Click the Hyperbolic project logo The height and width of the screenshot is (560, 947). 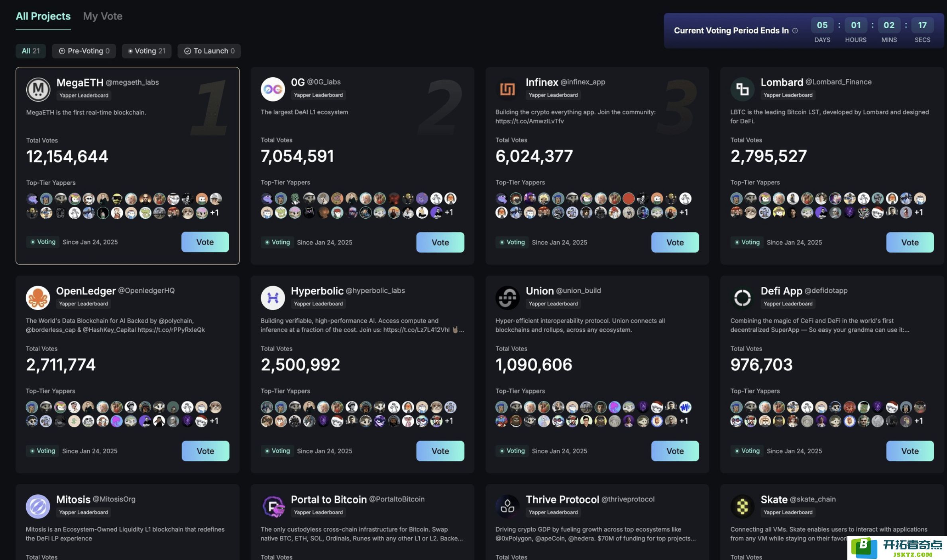[x=273, y=298]
